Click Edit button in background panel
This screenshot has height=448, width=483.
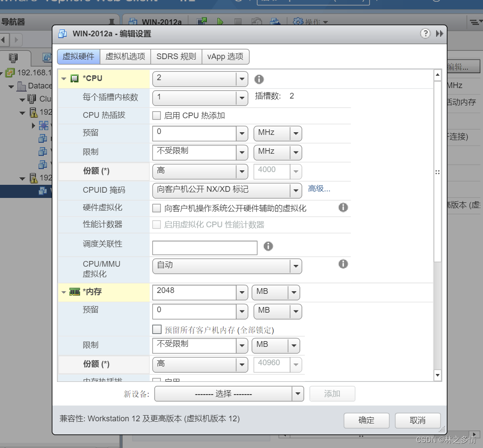463,67
